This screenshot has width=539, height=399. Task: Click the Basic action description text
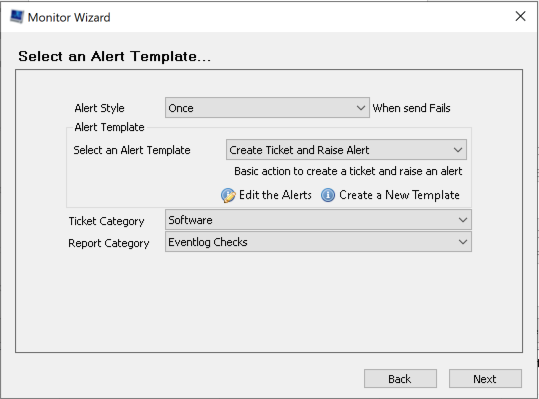(348, 171)
